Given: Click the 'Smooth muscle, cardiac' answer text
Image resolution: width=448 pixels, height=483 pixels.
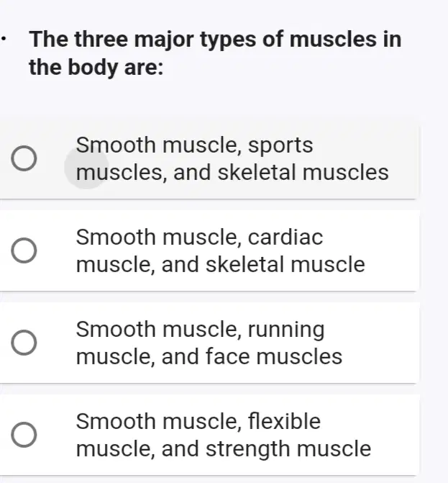Looking at the screenshot, I should 199,238.
